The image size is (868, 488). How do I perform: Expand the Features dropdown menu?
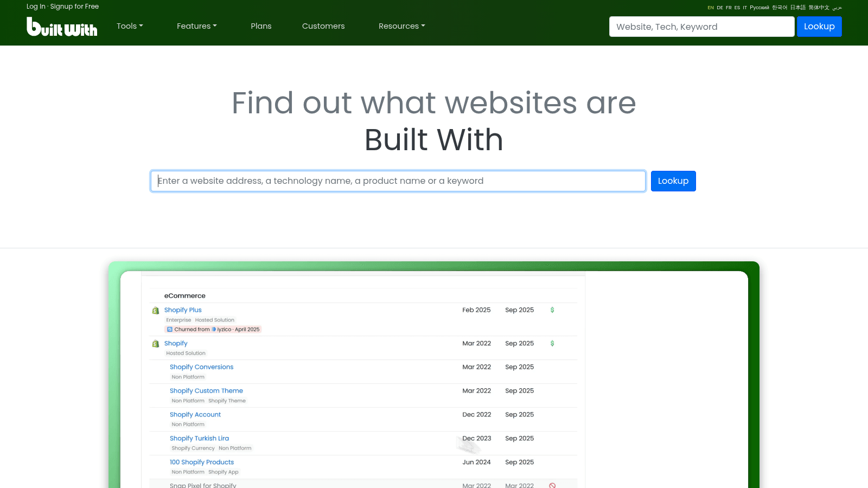(x=197, y=26)
